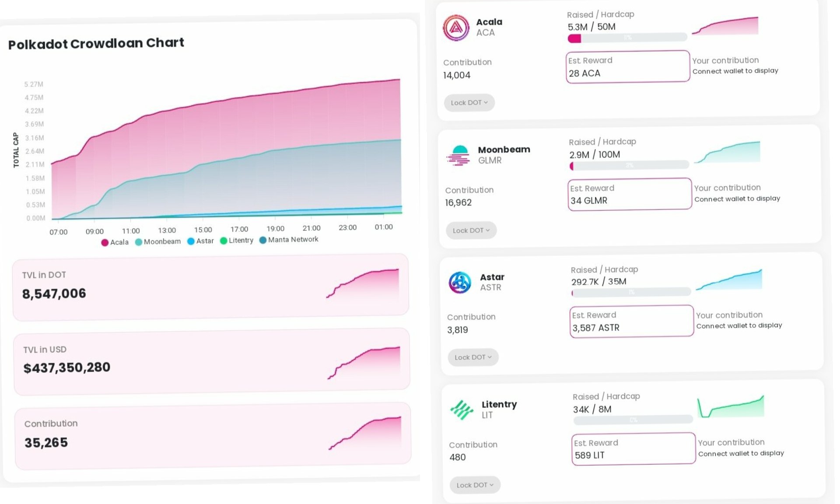Click Litentry contribution count 480
The image size is (840, 504).
(458, 457)
